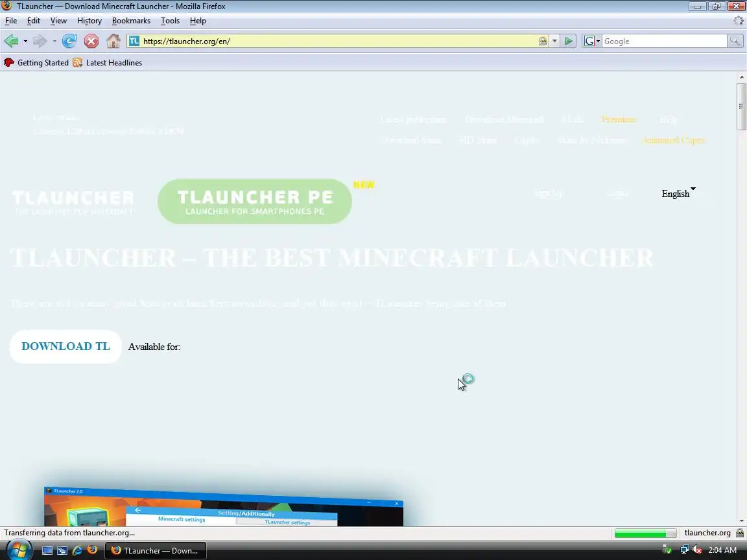Viewport: 747px width, 560px height.
Task: Launch Internet Explorer from quick launch
Action: (77, 550)
